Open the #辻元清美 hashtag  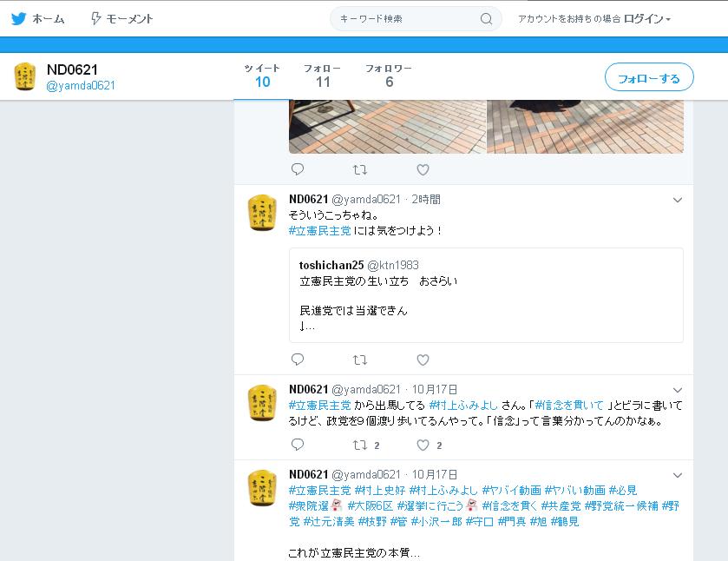pos(329,522)
